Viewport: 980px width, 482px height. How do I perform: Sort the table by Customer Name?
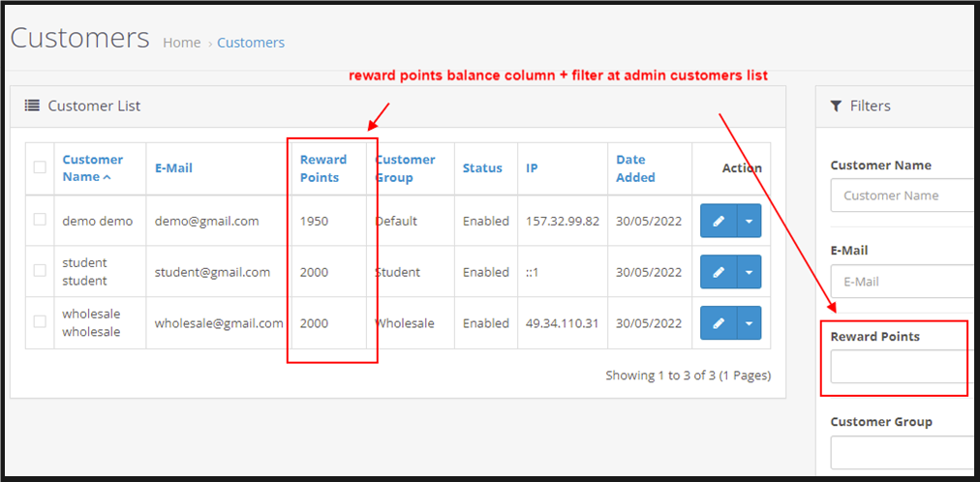(x=92, y=167)
